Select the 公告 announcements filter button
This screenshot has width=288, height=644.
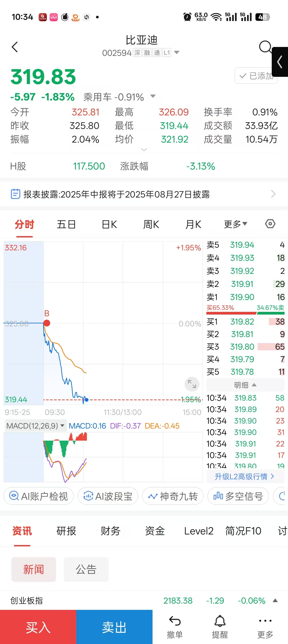(x=86, y=569)
